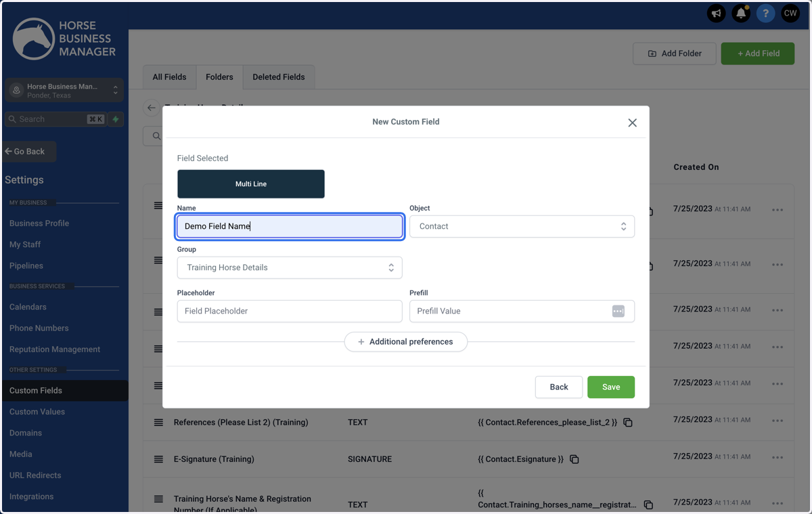The width and height of the screenshot is (812, 514).
Task: Grab the drag handle of E-Signature (Training)
Action: (x=158, y=459)
